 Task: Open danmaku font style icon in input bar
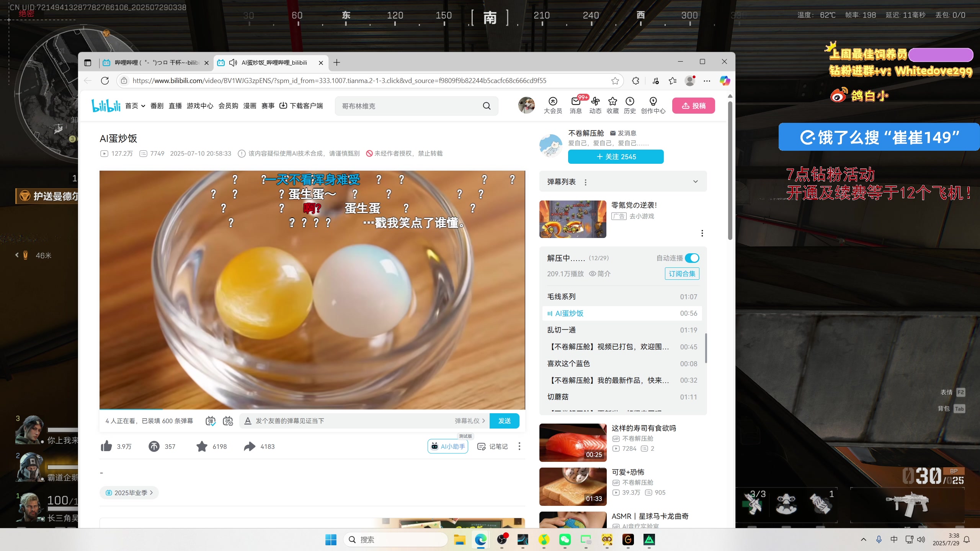tap(248, 421)
